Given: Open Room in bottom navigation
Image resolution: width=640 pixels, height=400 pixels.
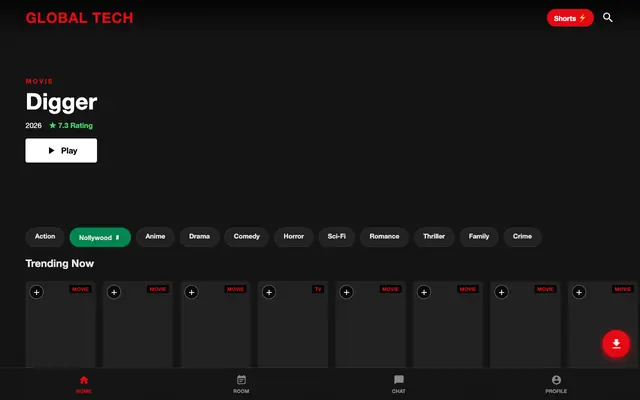Looking at the screenshot, I should click(x=241, y=384).
